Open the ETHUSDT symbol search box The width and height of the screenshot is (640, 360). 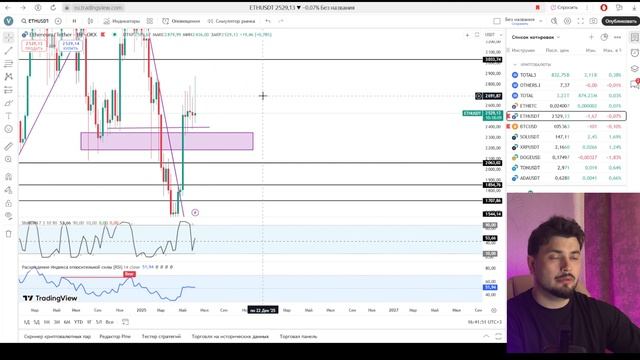point(36,21)
